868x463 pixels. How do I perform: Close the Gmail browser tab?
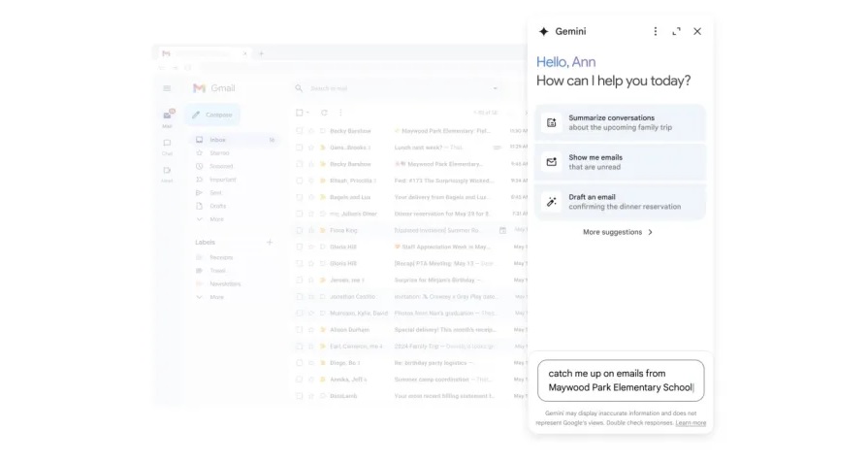(244, 53)
